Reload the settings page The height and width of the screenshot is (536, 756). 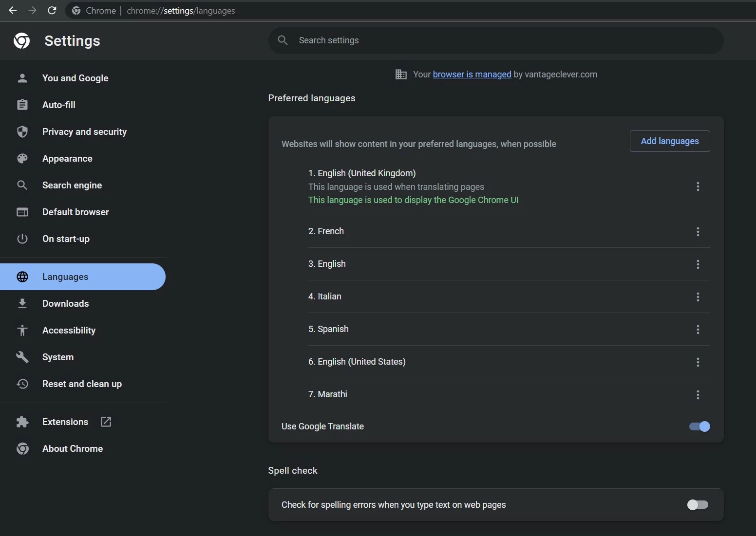pos(52,10)
